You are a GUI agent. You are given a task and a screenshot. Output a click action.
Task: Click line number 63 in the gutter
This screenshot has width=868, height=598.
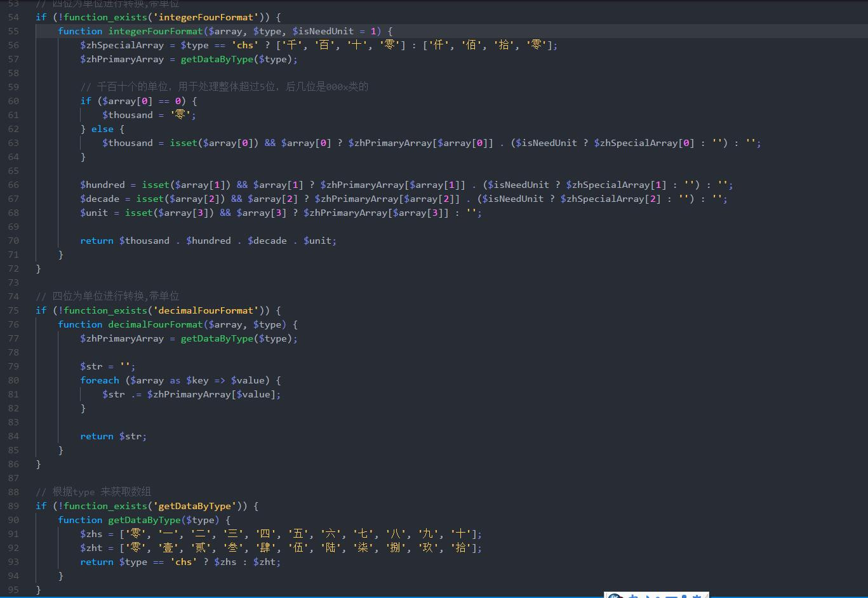pyautogui.click(x=13, y=143)
